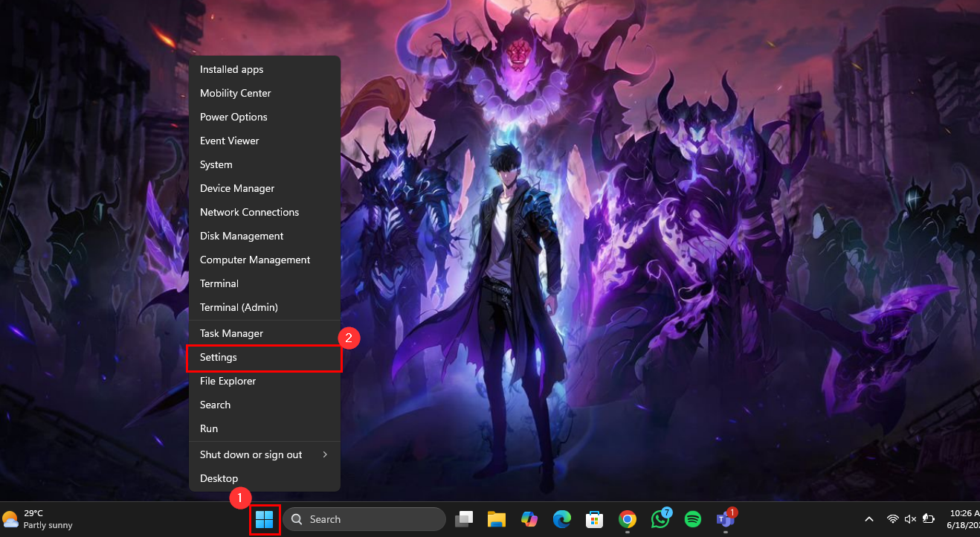Open the weather widget showing 29°C
This screenshot has width=980, height=537.
point(37,519)
